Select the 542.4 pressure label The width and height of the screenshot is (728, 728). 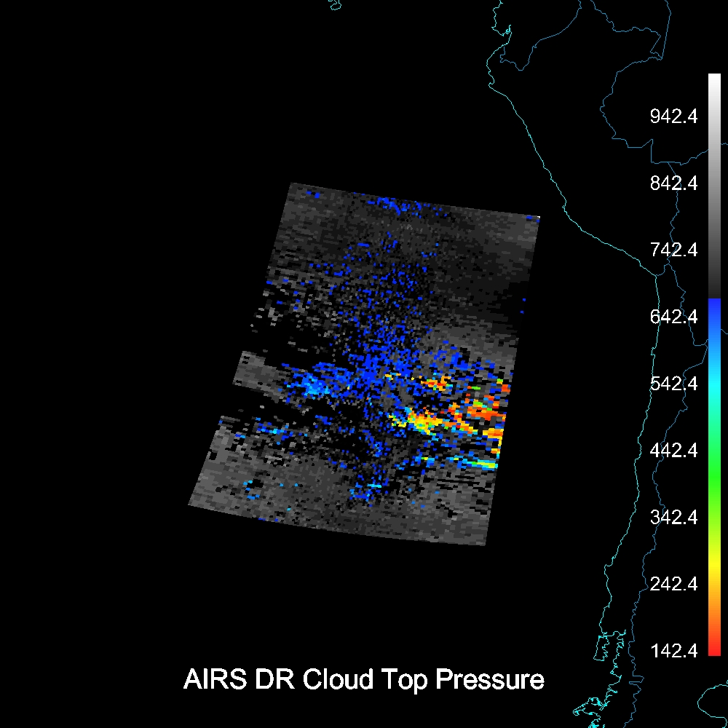pyautogui.click(x=673, y=383)
